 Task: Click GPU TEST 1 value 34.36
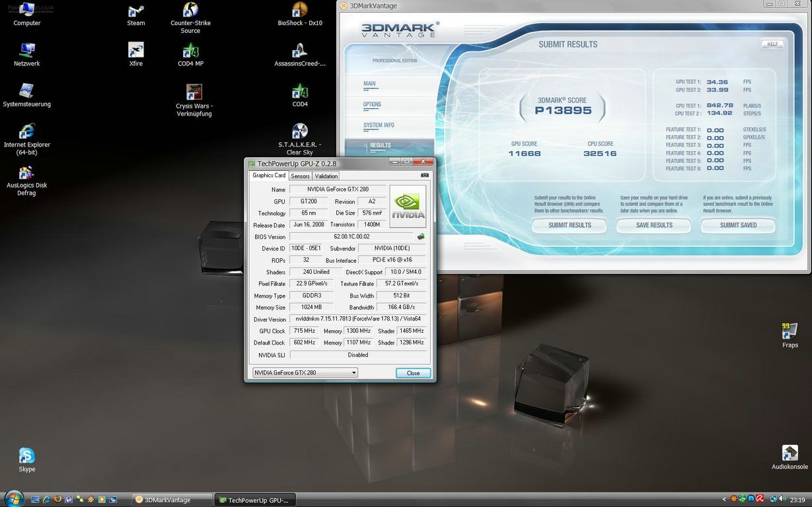(x=717, y=82)
